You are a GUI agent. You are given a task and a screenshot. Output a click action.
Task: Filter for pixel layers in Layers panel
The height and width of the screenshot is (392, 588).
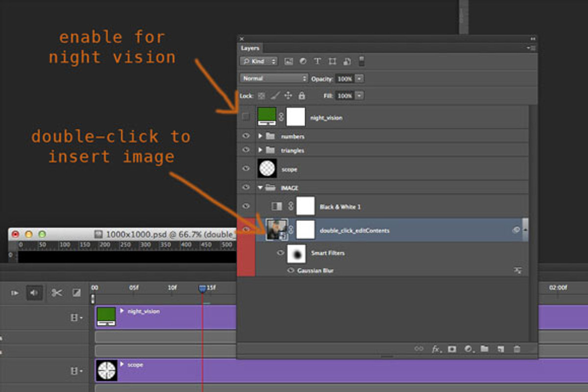(289, 61)
